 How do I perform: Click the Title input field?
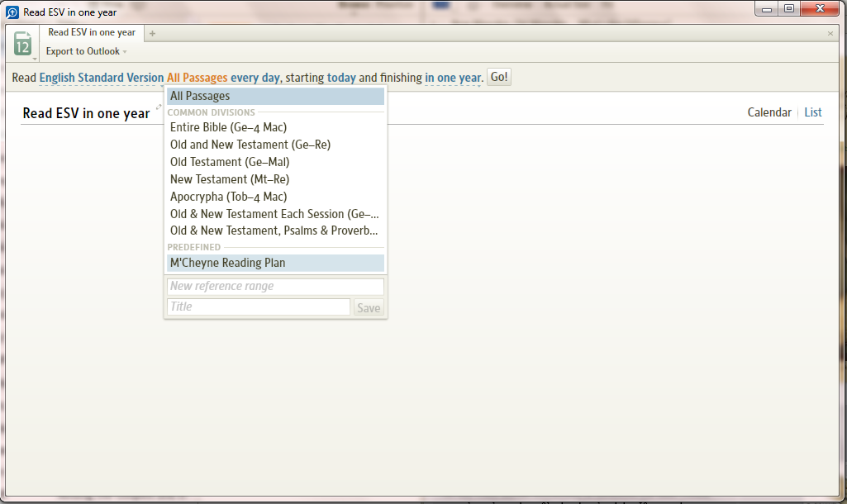[x=259, y=307]
